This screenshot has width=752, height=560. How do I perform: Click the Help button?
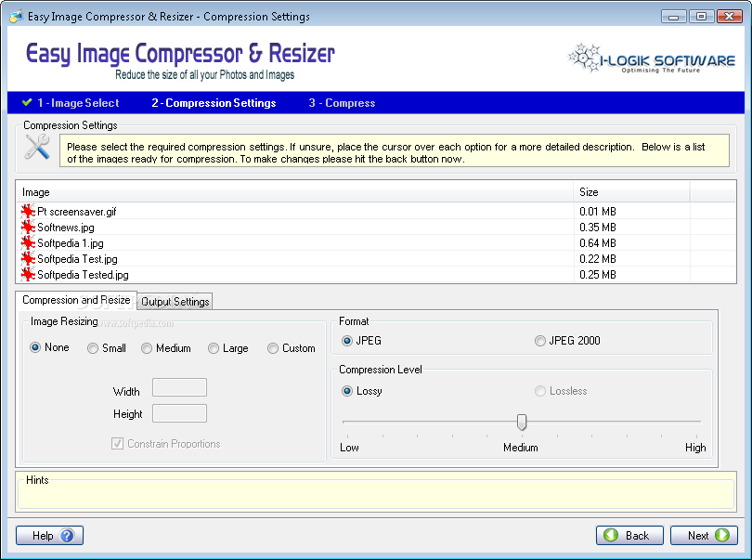point(49,536)
